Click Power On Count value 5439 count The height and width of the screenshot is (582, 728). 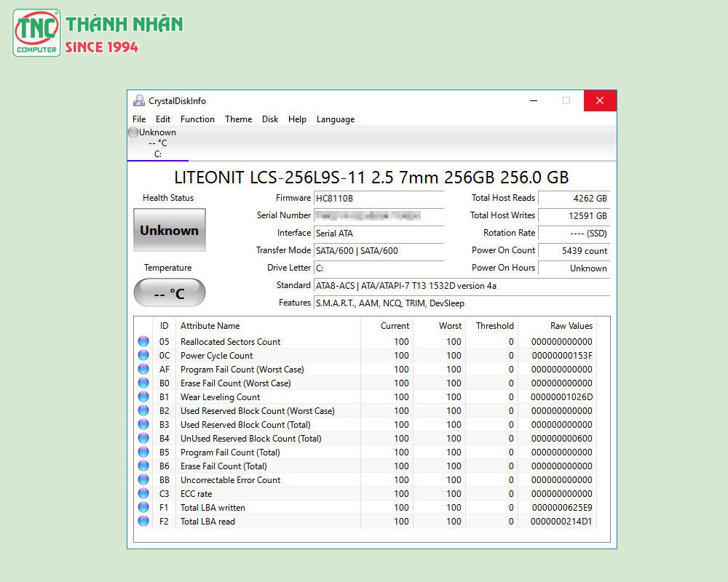coord(574,250)
